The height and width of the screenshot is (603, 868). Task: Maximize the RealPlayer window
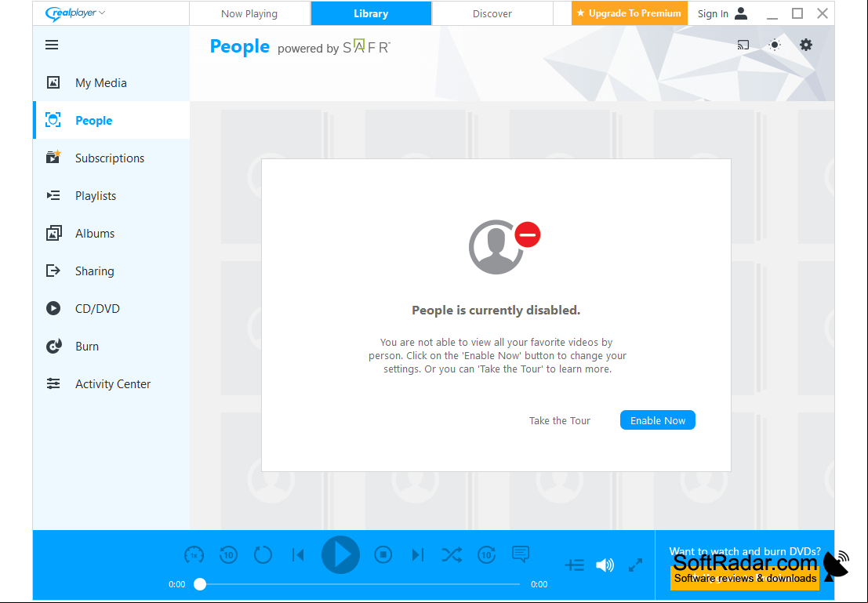[x=797, y=14]
